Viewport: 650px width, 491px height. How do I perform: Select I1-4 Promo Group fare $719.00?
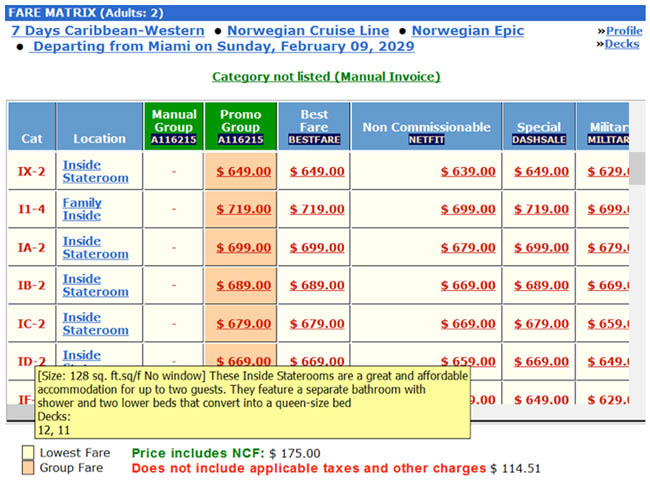click(x=243, y=209)
